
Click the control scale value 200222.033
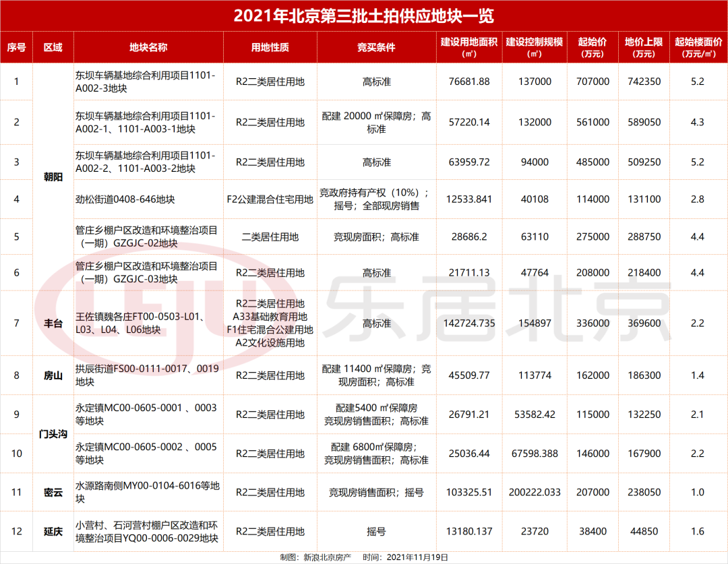click(536, 493)
